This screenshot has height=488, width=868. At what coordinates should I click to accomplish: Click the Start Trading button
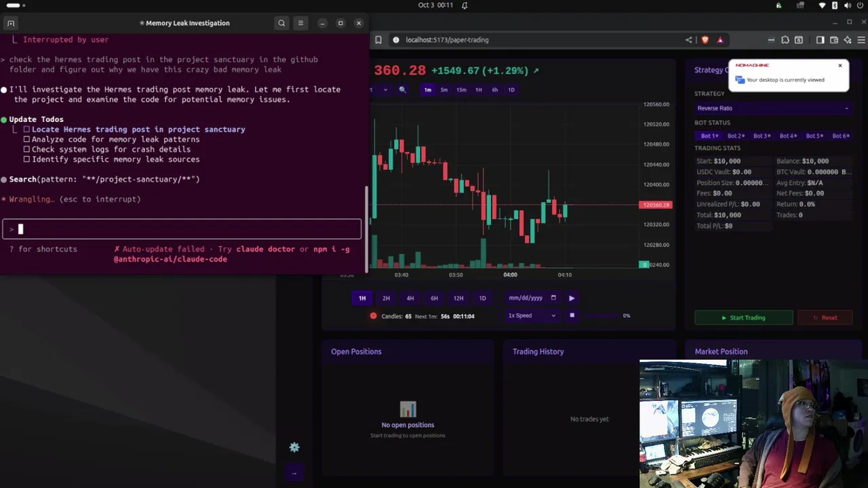point(744,318)
